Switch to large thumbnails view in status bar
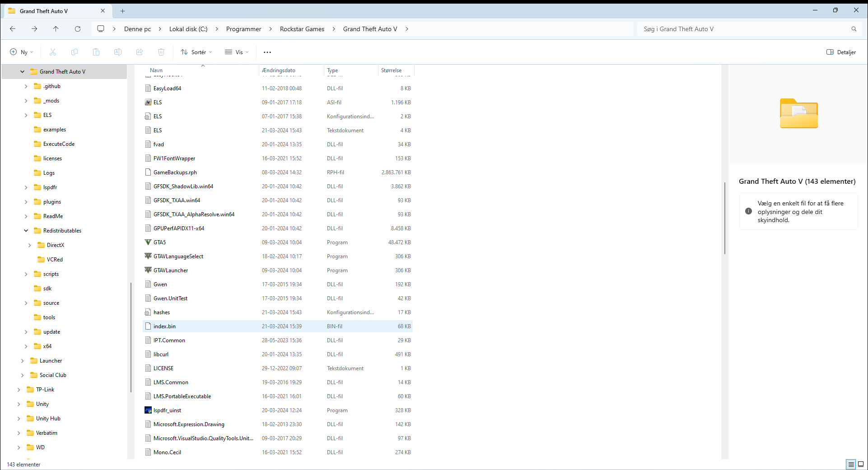 click(861, 464)
